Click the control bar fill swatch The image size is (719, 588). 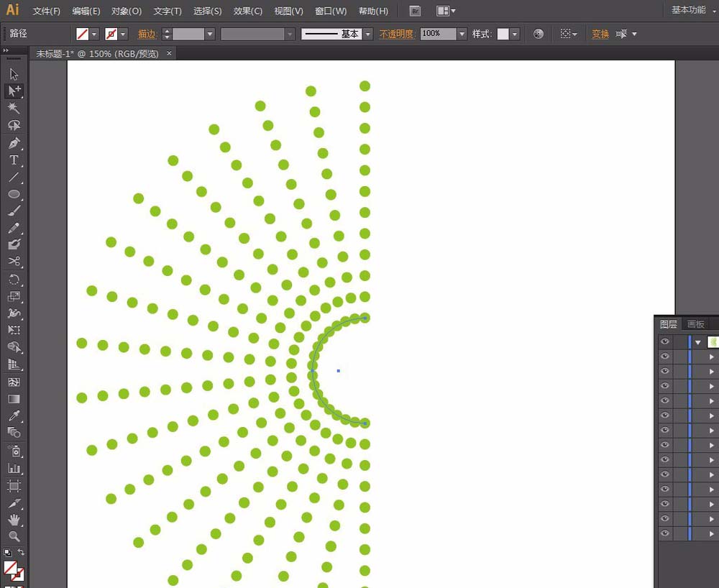(83, 34)
